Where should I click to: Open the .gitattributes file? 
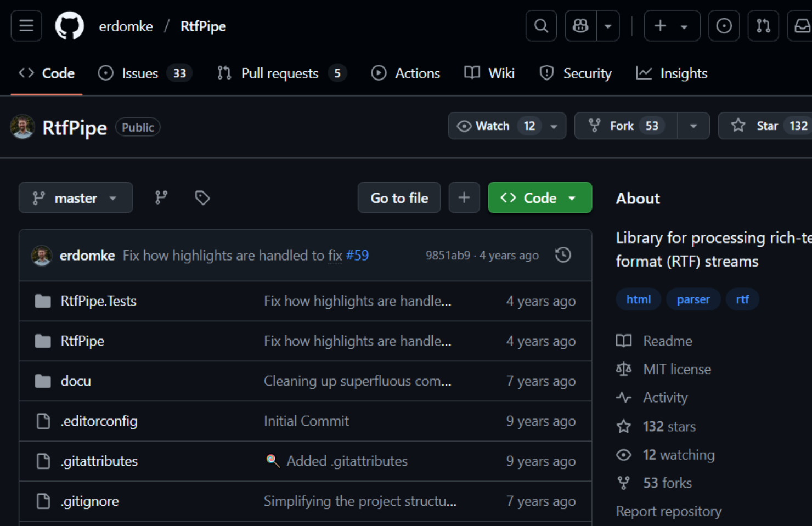coord(99,461)
